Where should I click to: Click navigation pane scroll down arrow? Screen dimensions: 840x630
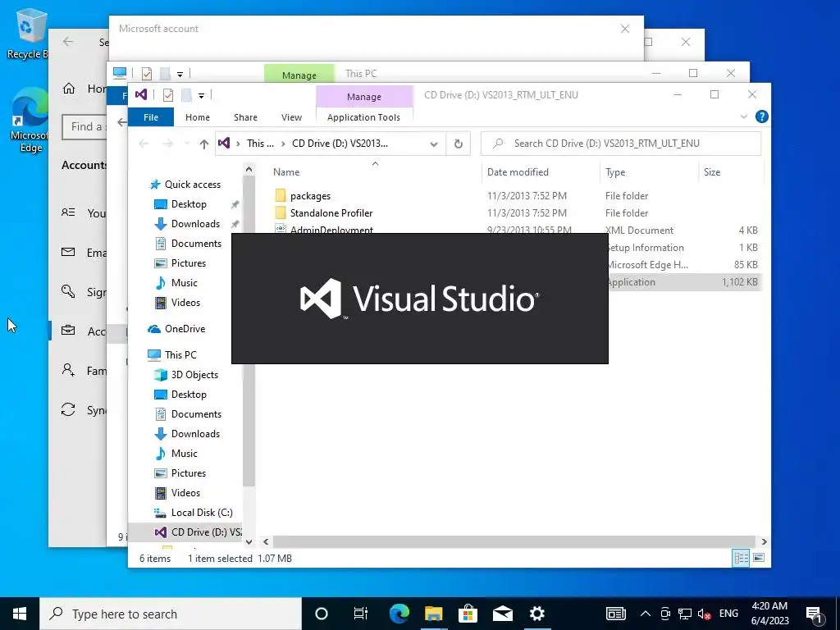(249, 541)
